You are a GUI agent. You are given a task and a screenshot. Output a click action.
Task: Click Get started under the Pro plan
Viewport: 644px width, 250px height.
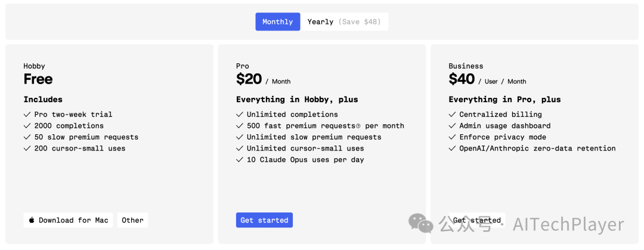(x=264, y=220)
